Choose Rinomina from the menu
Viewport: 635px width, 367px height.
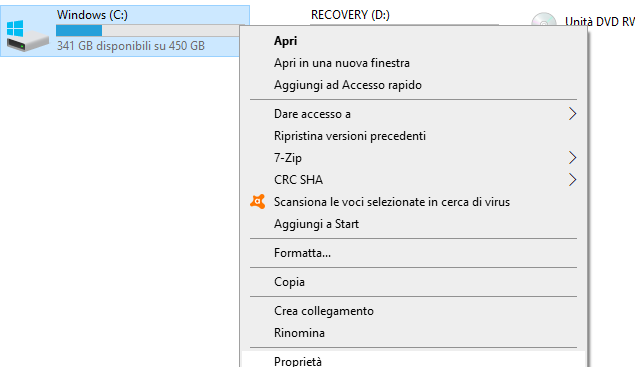(x=413, y=333)
